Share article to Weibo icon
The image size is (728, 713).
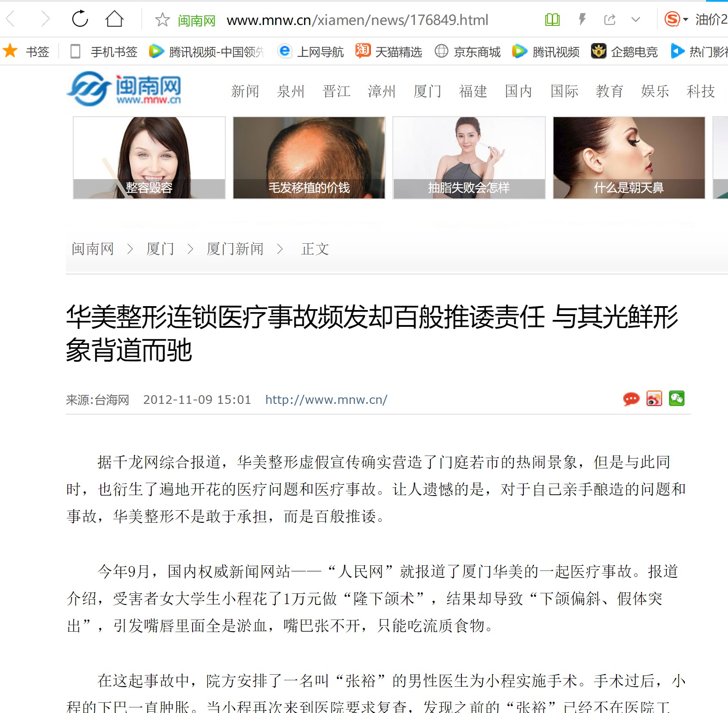654,399
